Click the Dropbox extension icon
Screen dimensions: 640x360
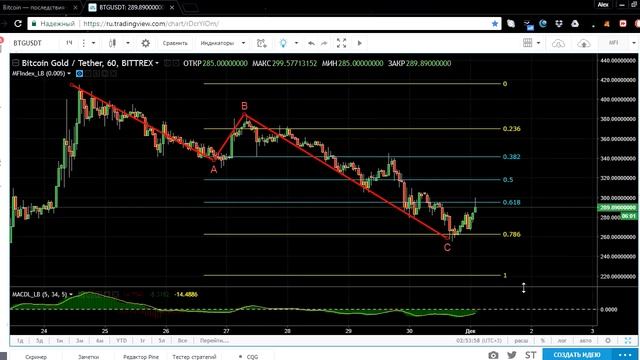pyautogui.click(x=559, y=24)
